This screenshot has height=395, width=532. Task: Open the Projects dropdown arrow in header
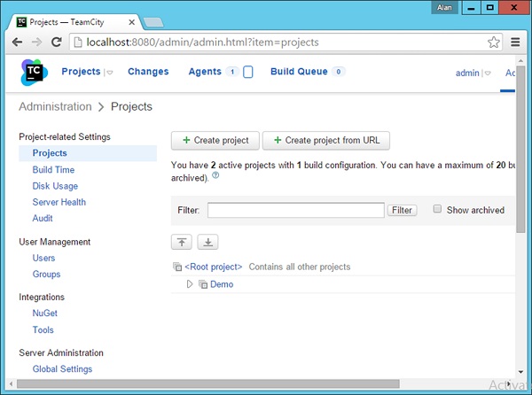coord(110,73)
